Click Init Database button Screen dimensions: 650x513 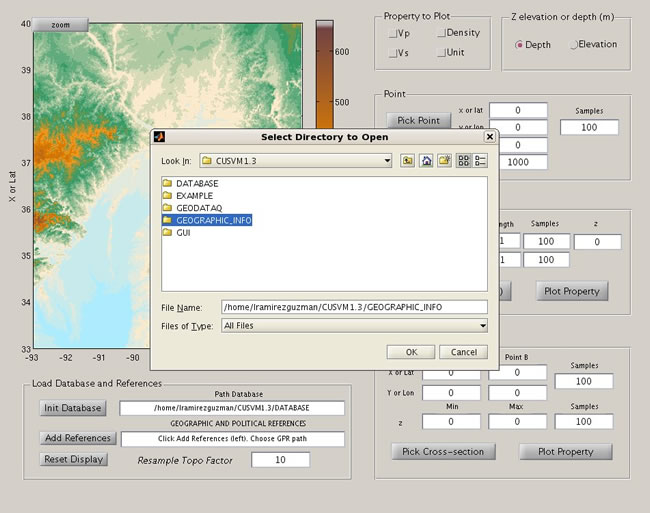click(x=73, y=408)
